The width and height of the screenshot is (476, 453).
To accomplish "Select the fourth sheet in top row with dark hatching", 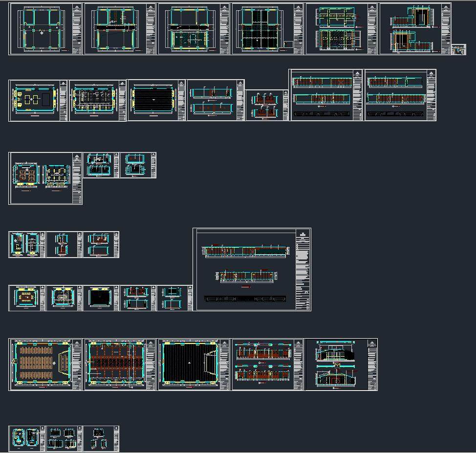I will click(267, 29).
